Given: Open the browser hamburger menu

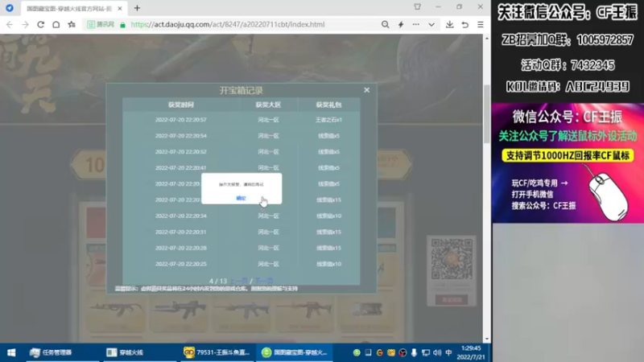Looking at the screenshot, I should (480, 25).
